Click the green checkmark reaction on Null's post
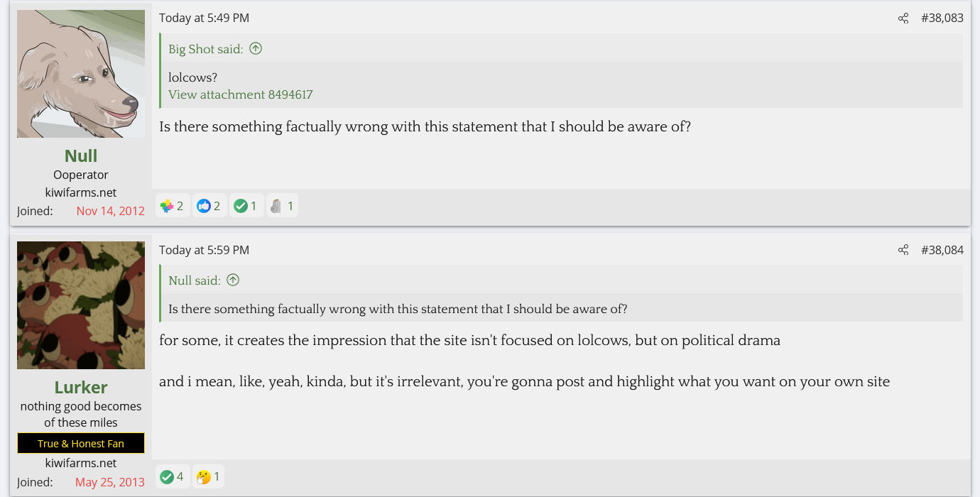 [241, 206]
